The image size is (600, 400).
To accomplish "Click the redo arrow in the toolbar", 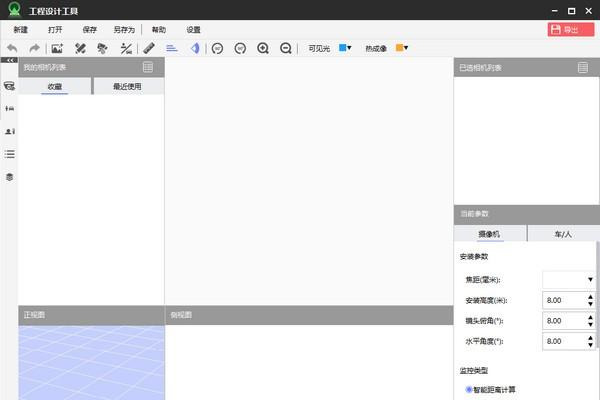I will [x=34, y=49].
